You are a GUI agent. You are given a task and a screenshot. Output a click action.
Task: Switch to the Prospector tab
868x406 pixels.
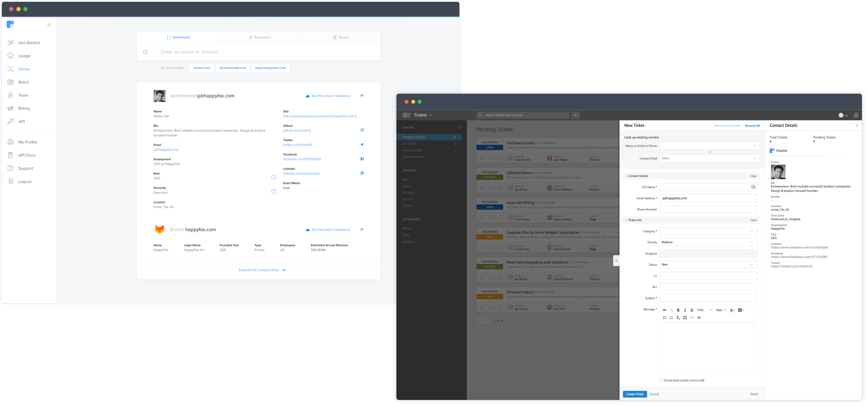[x=259, y=37]
